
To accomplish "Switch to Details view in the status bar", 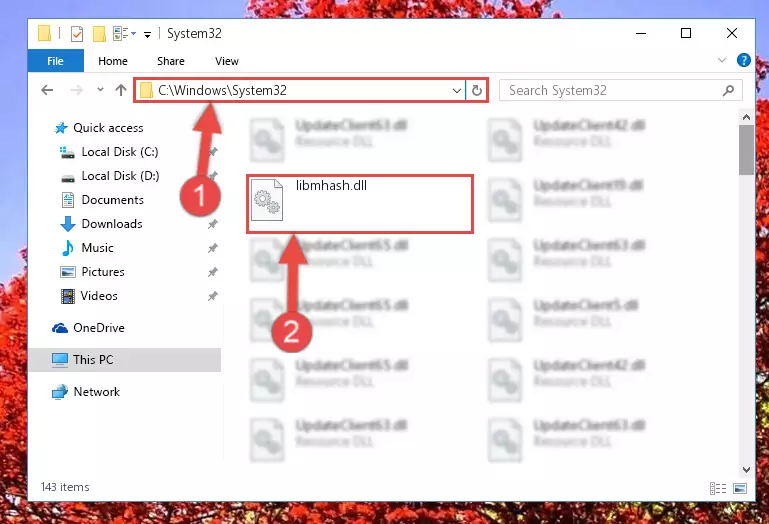I will tap(718, 488).
